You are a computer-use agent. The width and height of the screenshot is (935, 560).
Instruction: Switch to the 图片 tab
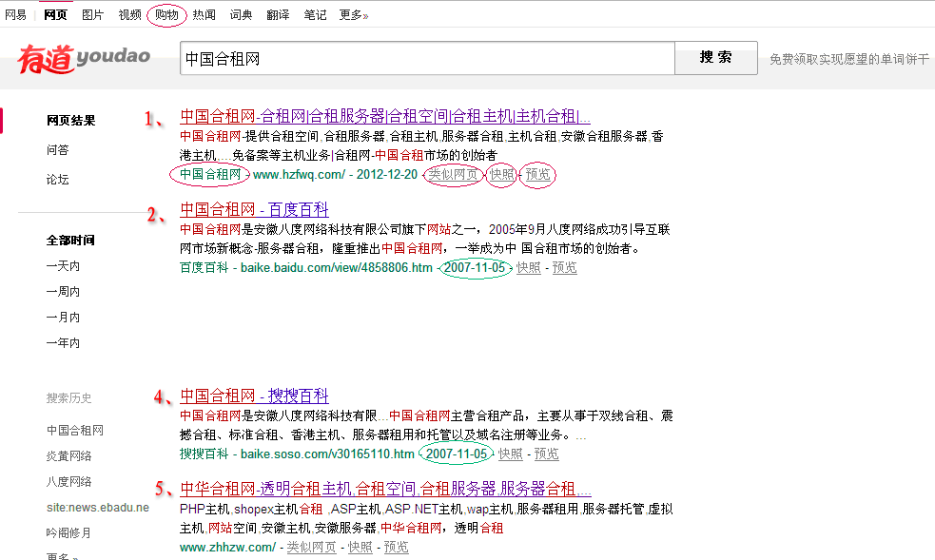pos(92,15)
